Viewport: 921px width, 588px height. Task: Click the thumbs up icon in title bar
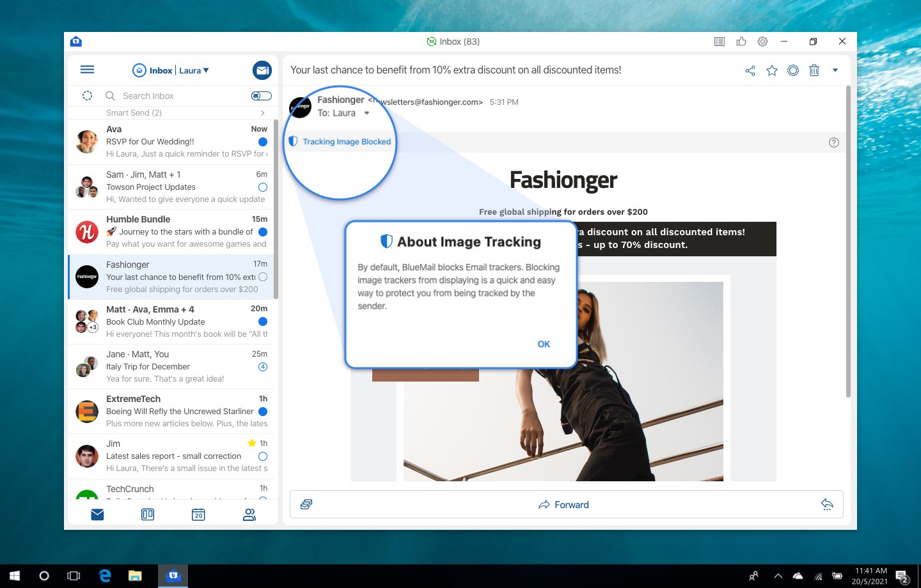click(741, 42)
